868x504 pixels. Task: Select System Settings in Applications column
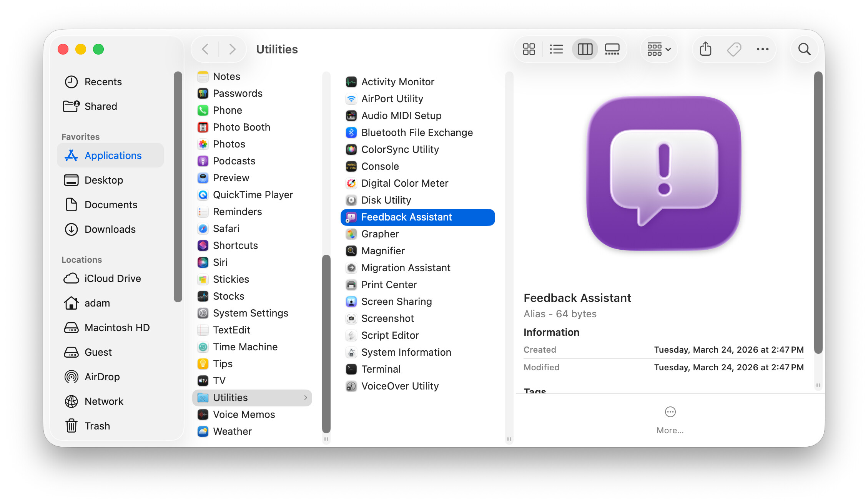(x=250, y=313)
